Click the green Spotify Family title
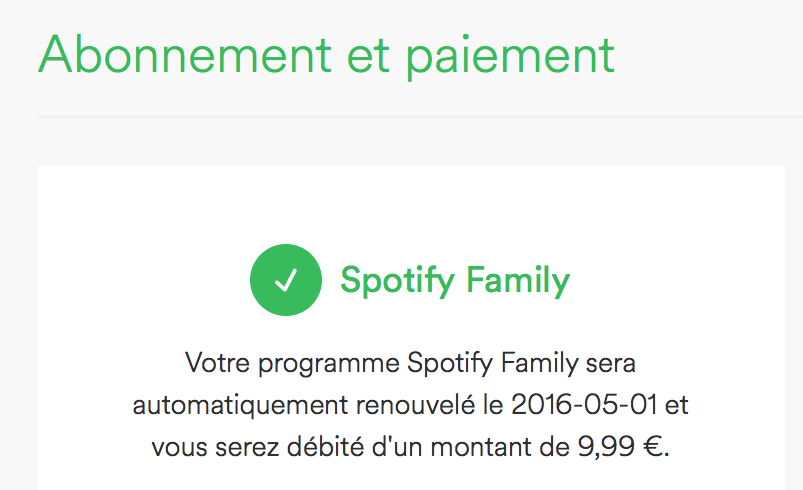Screen dimensions: 803x490 point(455,281)
